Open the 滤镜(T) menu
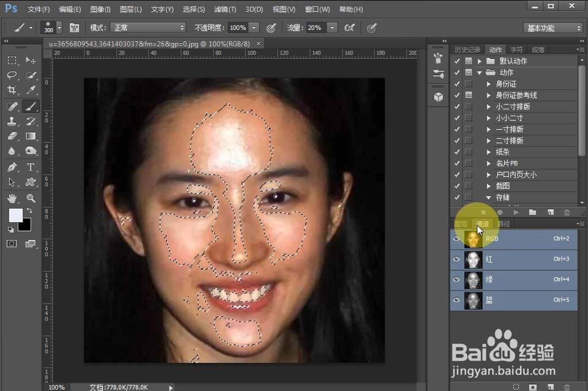The width and height of the screenshot is (588, 391). (x=225, y=9)
